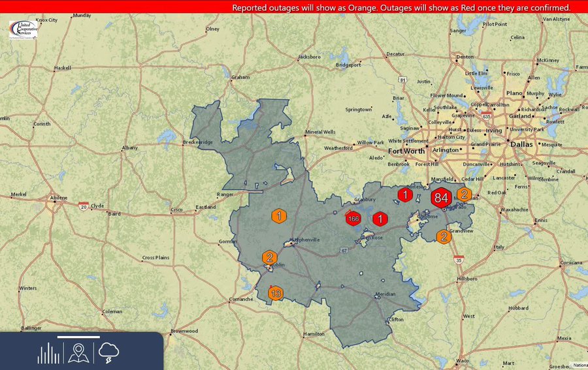Click orange 2 marker right of 84 cluster

pyautogui.click(x=464, y=194)
